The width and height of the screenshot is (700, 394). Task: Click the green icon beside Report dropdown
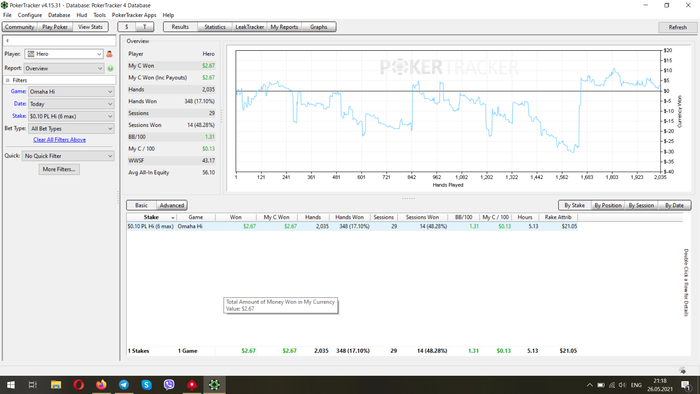click(110, 69)
